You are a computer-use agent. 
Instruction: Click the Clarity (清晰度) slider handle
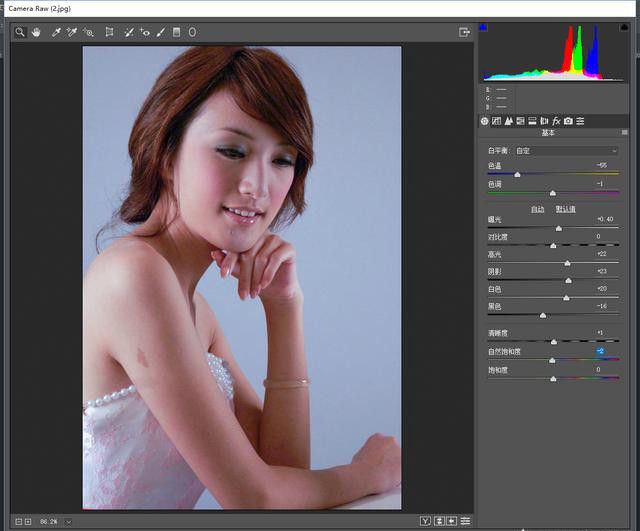554,342
